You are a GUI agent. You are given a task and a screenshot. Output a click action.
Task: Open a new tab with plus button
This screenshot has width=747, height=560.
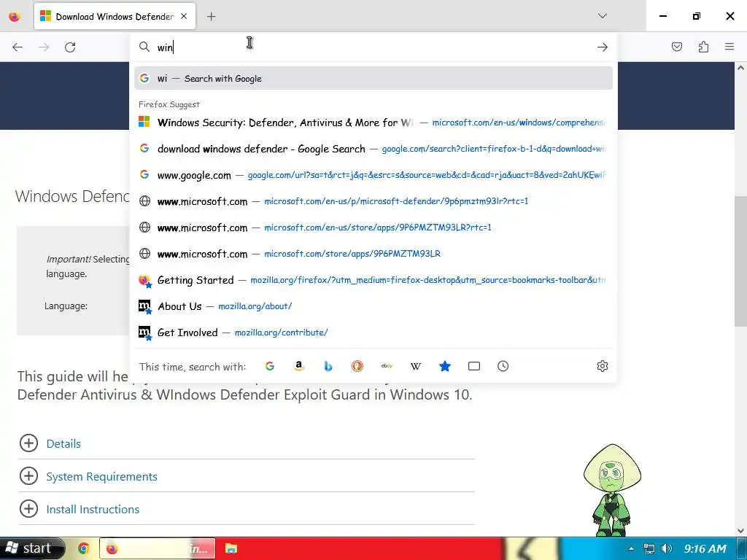(x=211, y=17)
